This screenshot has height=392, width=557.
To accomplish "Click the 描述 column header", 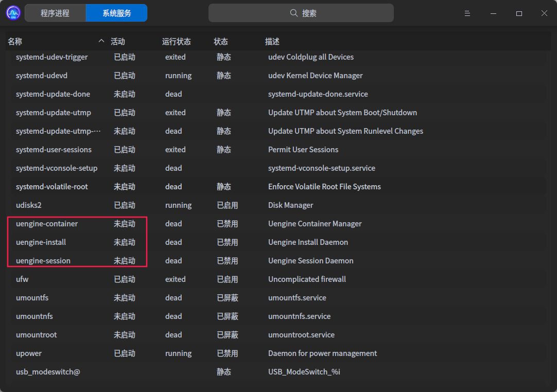I will 272,42.
